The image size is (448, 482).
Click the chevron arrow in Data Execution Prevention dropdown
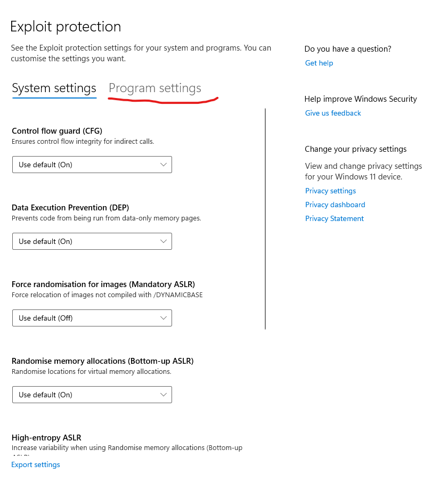[x=164, y=241]
